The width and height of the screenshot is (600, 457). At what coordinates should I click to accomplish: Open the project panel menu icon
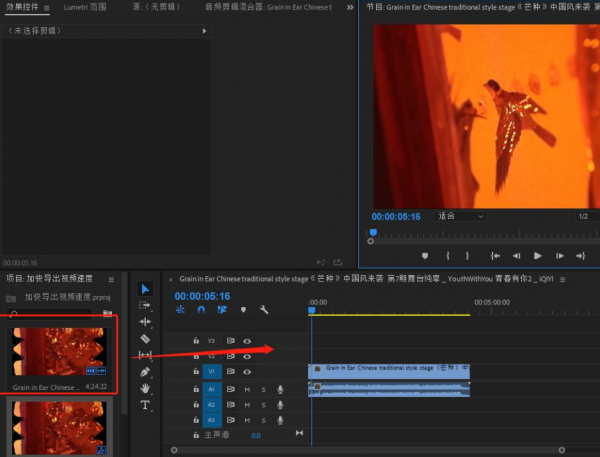[111, 279]
